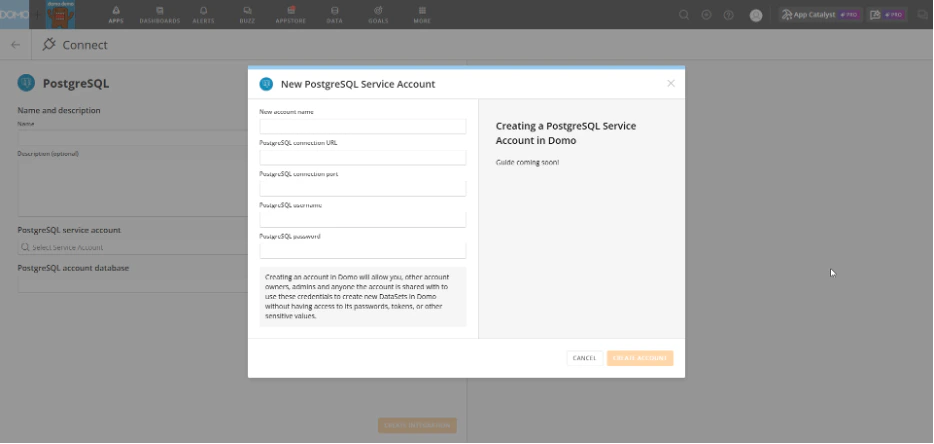The height and width of the screenshot is (444, 934).
Task: Click the 'Guide coming soon!' text
Action: tap(527, 162)
